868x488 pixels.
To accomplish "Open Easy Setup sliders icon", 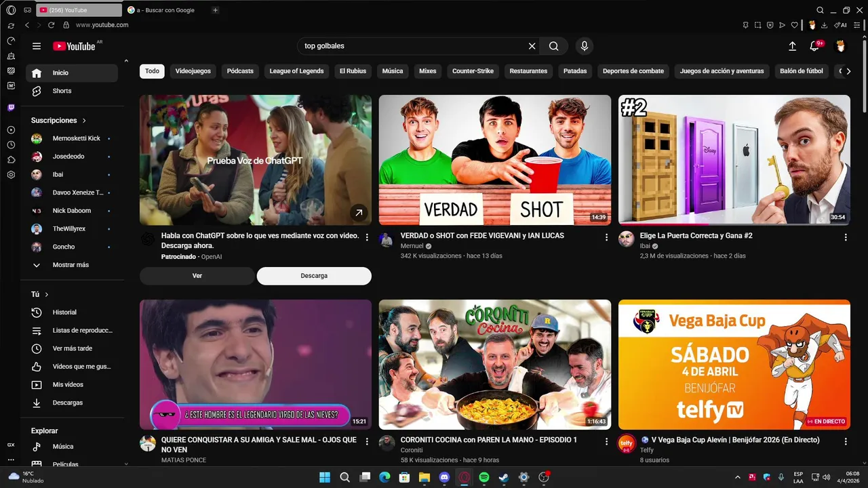I will (857, 25).
